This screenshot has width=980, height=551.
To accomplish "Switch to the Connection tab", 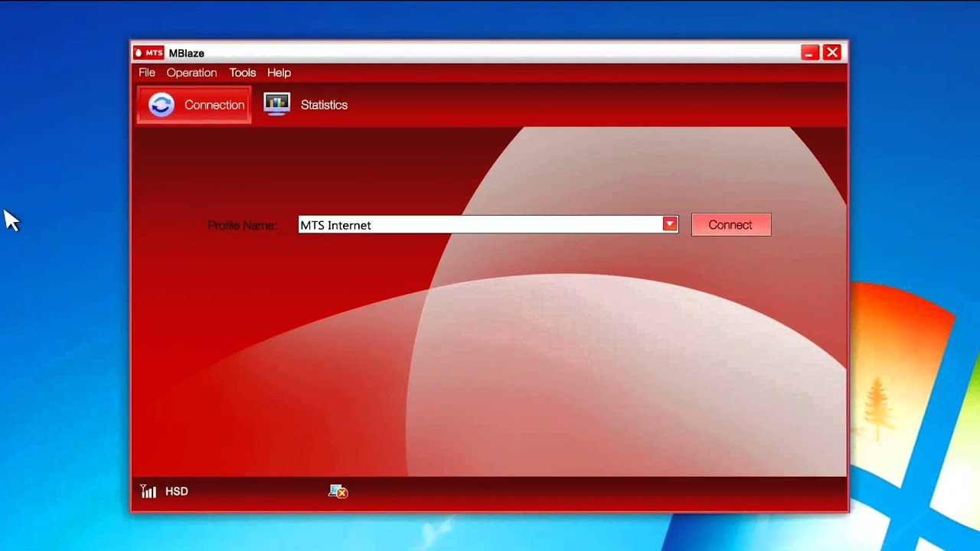I will (x=194, y=105).
